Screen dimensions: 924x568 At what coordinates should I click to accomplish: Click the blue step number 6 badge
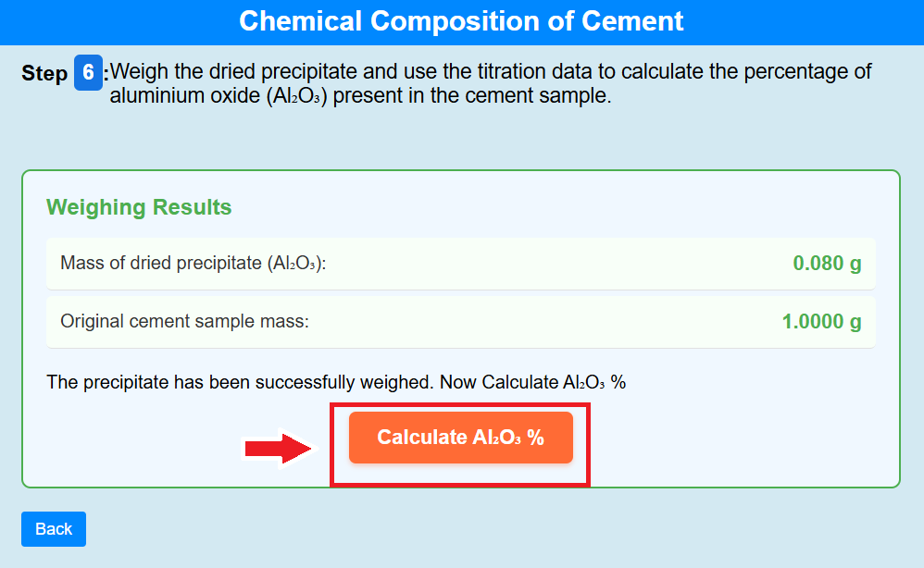click(88, 73)
